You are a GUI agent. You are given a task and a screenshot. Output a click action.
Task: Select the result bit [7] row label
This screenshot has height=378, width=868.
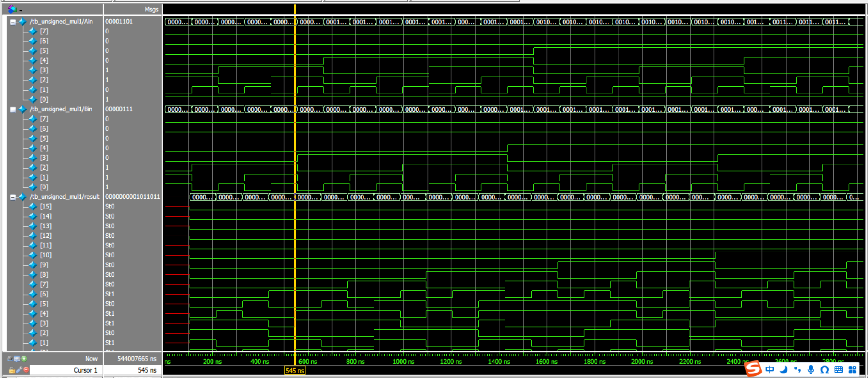coord(44,285)
